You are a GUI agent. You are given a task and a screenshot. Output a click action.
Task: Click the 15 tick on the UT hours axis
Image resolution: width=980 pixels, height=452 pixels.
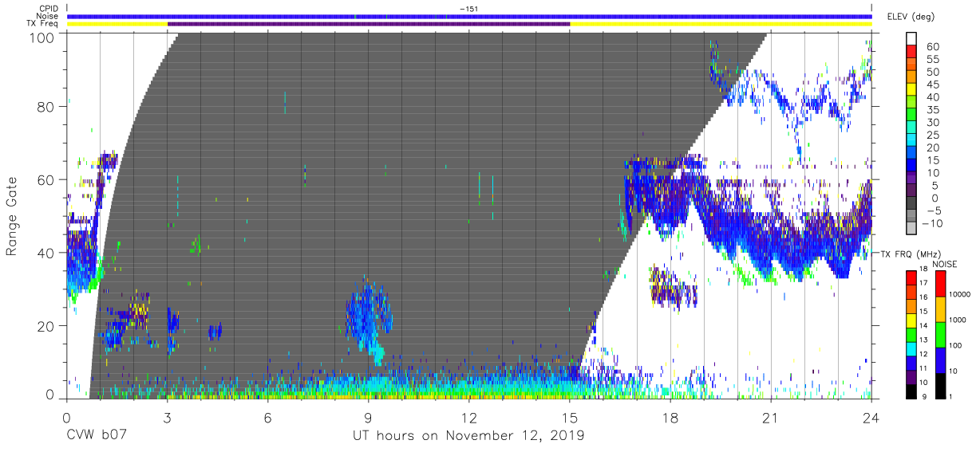coord(570,417)
